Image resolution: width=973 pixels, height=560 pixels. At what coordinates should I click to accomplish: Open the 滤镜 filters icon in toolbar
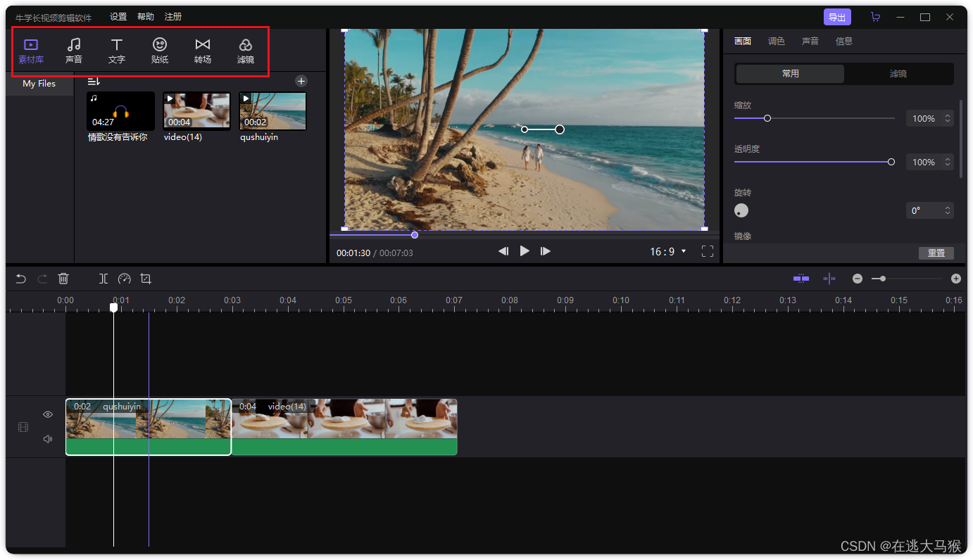click(246, 51)
